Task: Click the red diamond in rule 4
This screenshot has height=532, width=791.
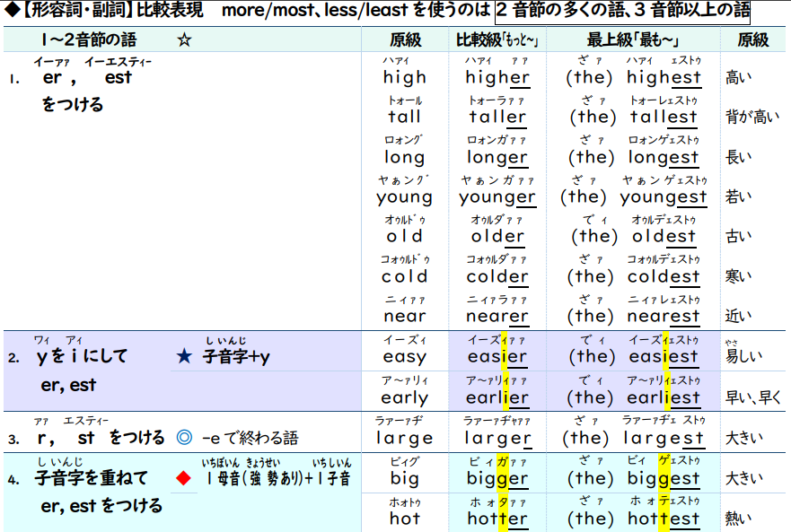Action: pyautogui.click(x=184, y=478)
